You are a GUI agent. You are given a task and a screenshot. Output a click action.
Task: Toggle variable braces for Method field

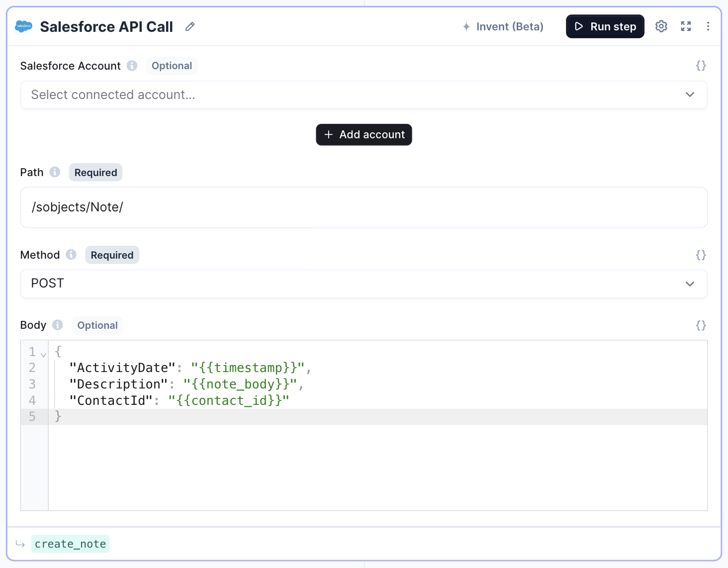coord(701,255)
